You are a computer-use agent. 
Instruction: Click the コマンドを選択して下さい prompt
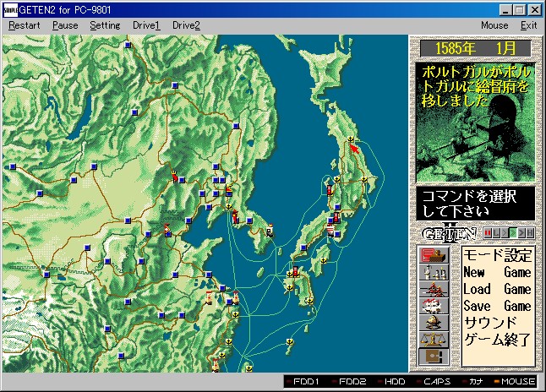coord(476,204)
